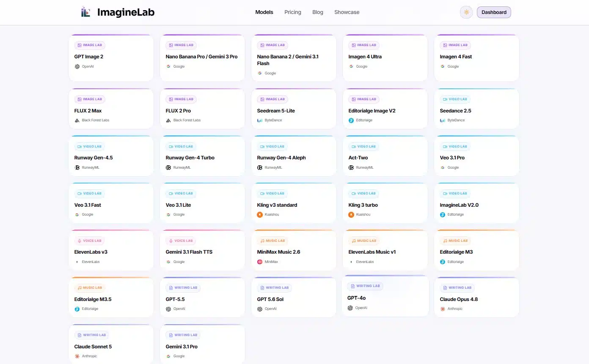The image size is (589, 364).
Task: Click the OpenAI icon on GPT Image 2 card
Action: 77,66
